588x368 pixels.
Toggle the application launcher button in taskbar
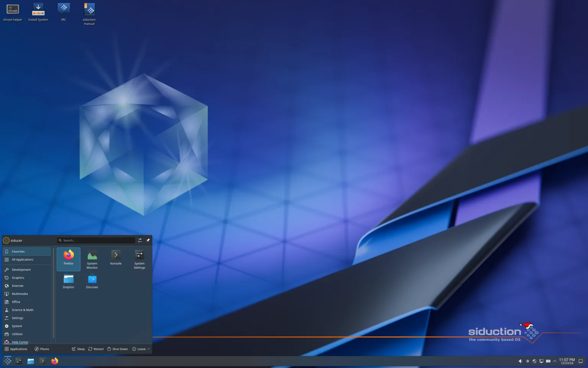(x=8, y=361)
